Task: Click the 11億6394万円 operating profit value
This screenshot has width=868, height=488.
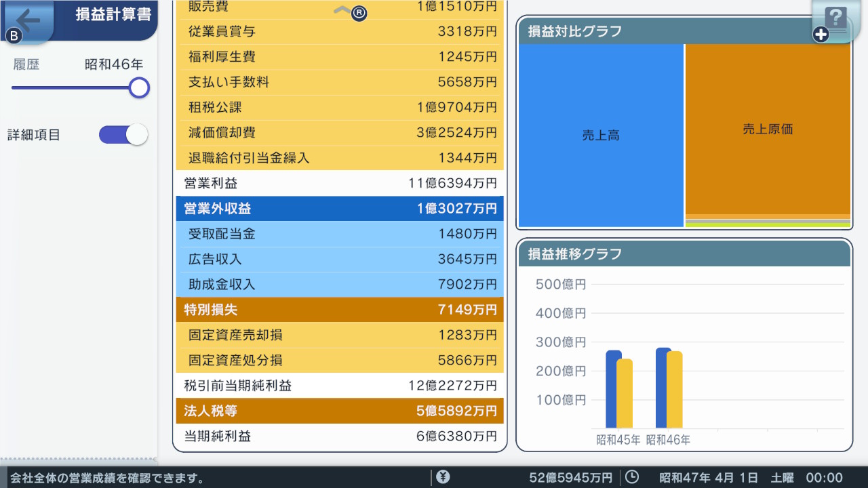Action: 453,183
